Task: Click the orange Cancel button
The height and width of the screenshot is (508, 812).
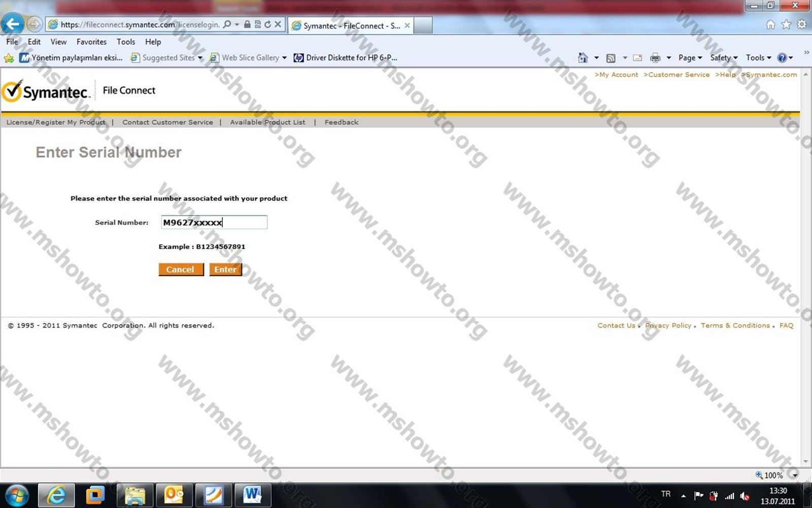Action: (x=181, y=269)
